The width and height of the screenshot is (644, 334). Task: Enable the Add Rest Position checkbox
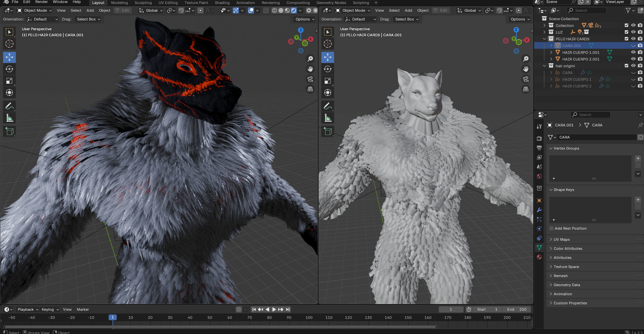[x=551, y=228]
